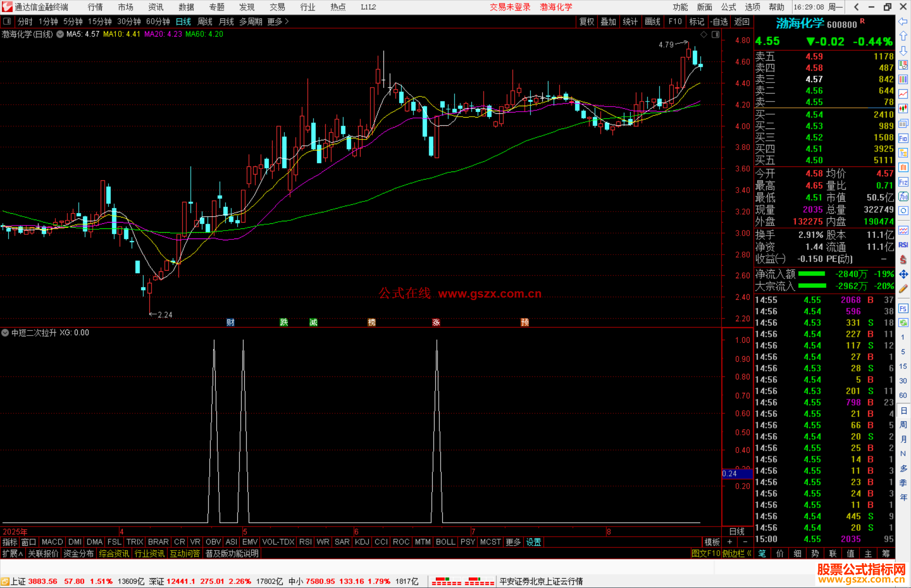This screenshot has width=911, height=588.
Task: Open the 行情 menu
Action: (x=95, y=7)
